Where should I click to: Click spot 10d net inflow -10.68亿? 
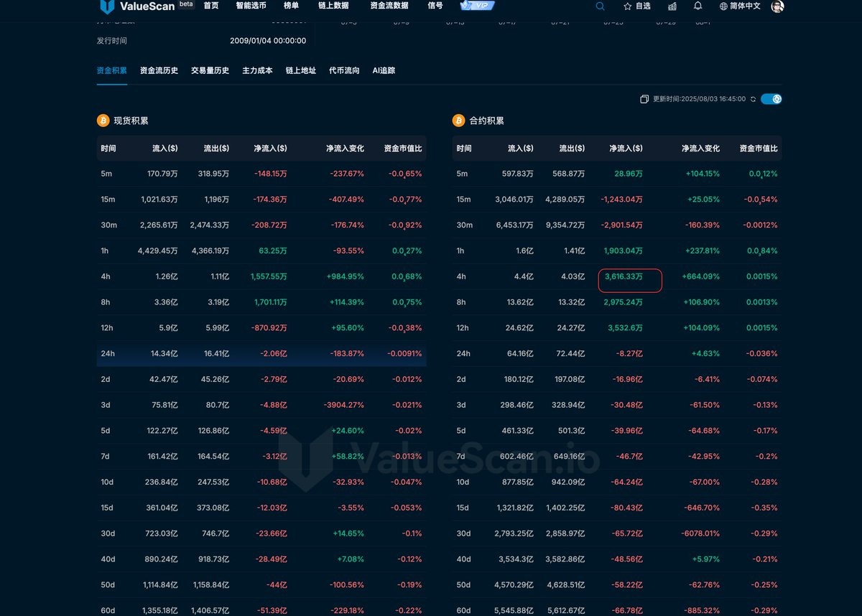tap(273, 482)
